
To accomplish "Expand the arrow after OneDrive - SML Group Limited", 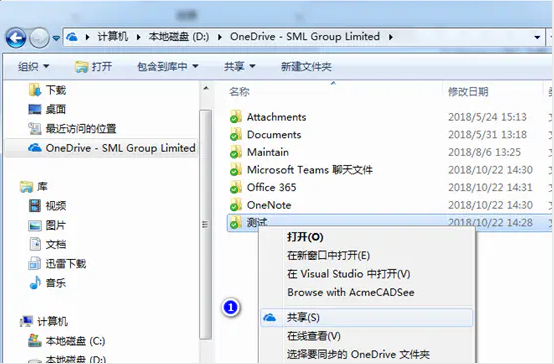I will click(391, 37).
